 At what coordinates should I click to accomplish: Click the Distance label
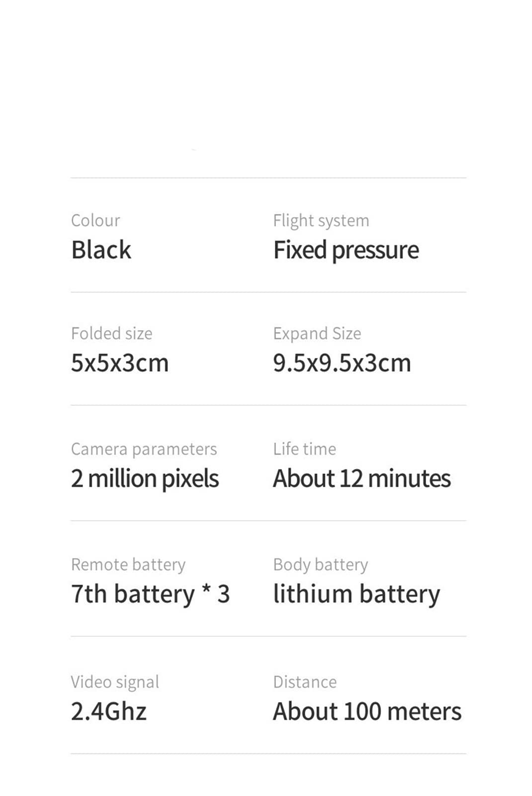pyautogui.click(x=305, y=682)
